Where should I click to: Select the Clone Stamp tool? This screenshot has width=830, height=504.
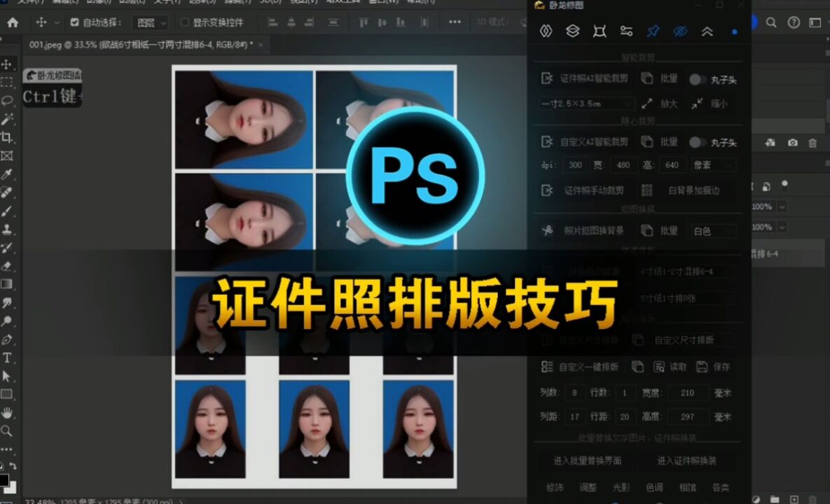(7, 230)
